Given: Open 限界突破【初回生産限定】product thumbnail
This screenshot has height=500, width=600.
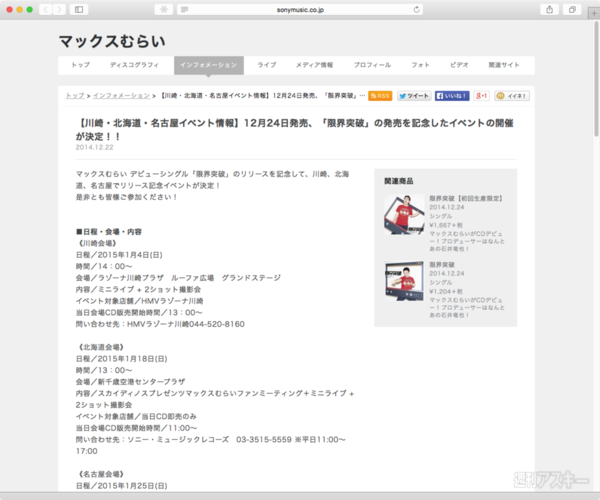Looking at the screenshot, I should [404, 214].
